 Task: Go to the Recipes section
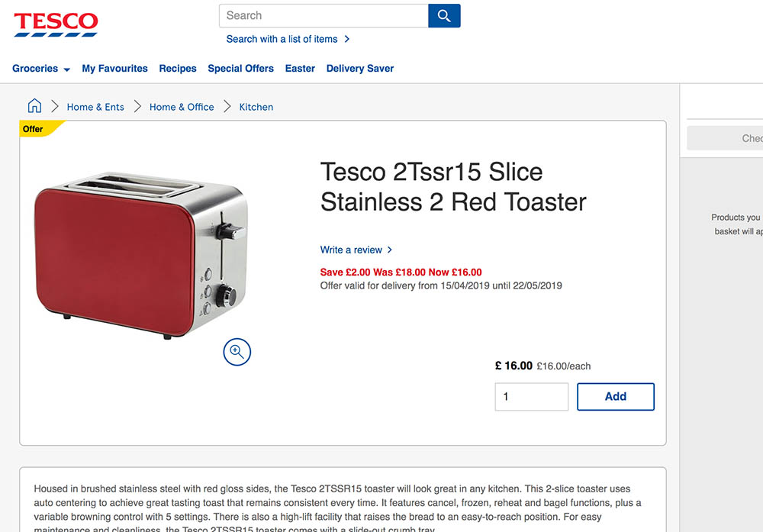pos(178,69)
